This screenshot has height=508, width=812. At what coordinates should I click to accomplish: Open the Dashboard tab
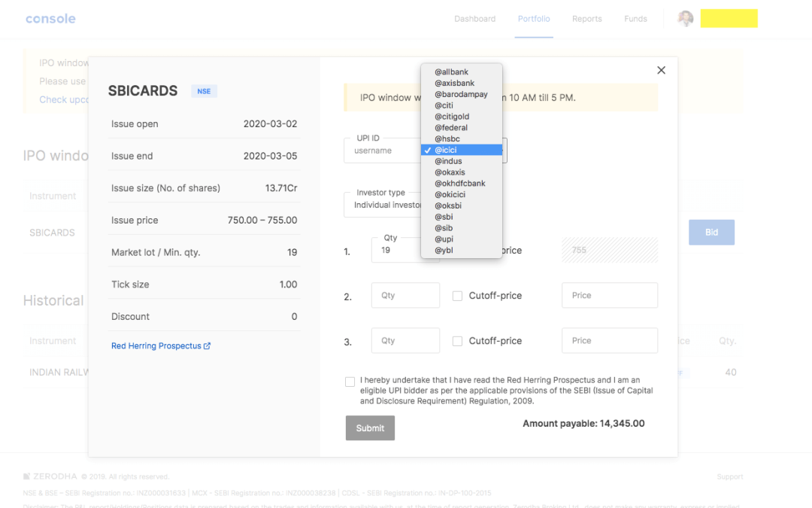475,19
